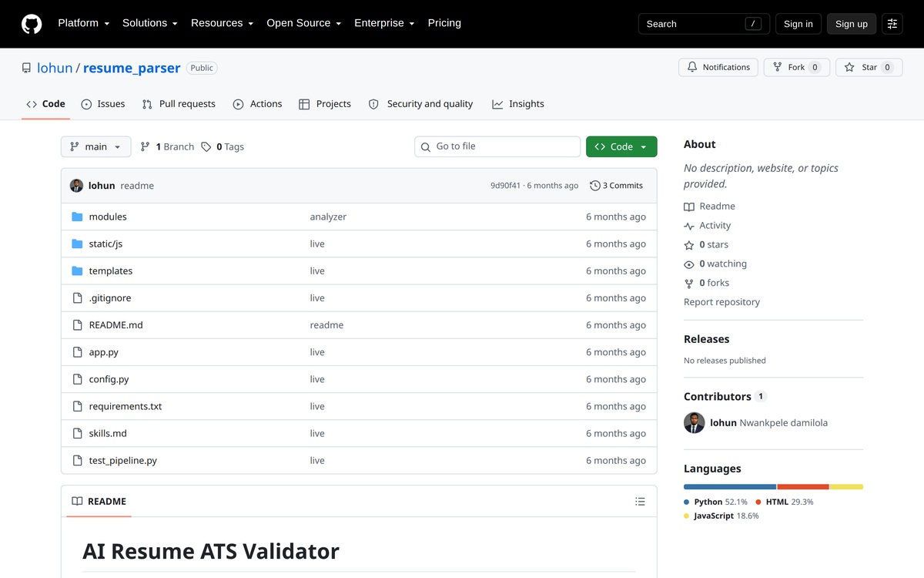Click the fork icon in Fork button
The height and width of the screenshot is (578, 924).
tap(778, 67)
